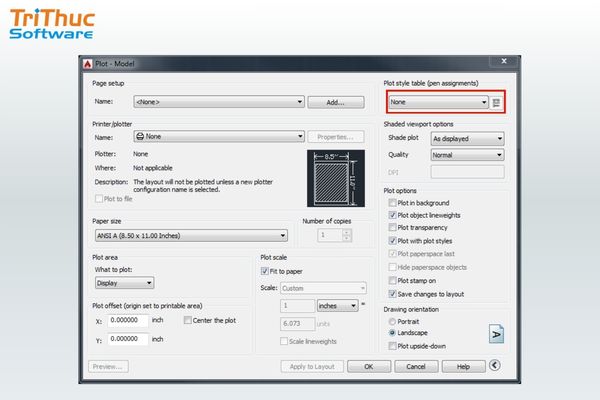This screenshot has height=400, width=600.
Task: Open the plot style table editor icon
Action: 496,102
